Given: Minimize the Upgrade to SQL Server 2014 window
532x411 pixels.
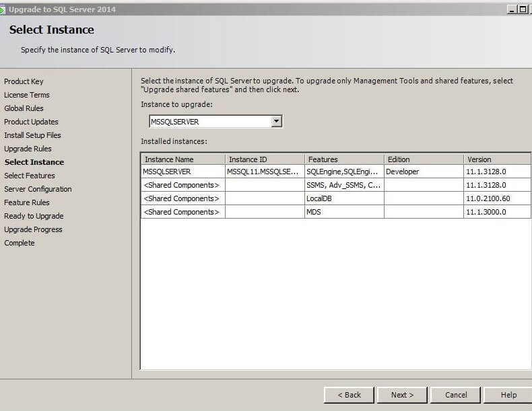Looking at the screenshot, I should (512, 9).
